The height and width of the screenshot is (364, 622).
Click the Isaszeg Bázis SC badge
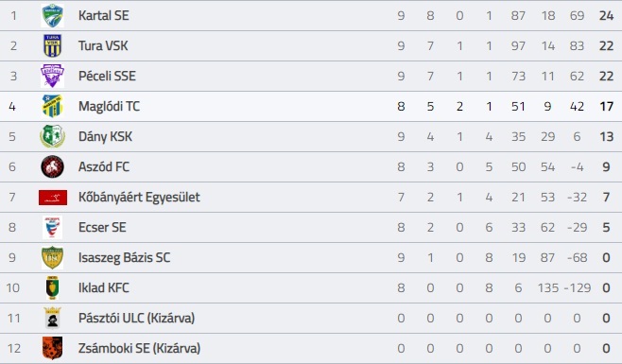tap(52, 257)
